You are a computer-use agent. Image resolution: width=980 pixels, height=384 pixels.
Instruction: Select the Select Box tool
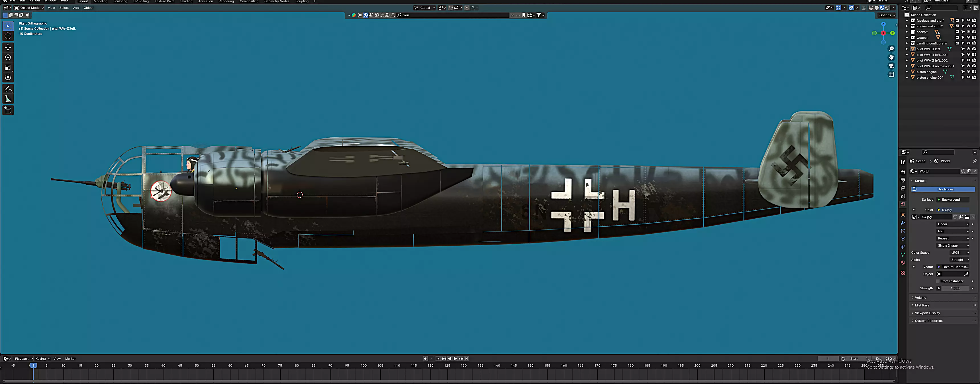pyautogui.click(x=8, y=26)
